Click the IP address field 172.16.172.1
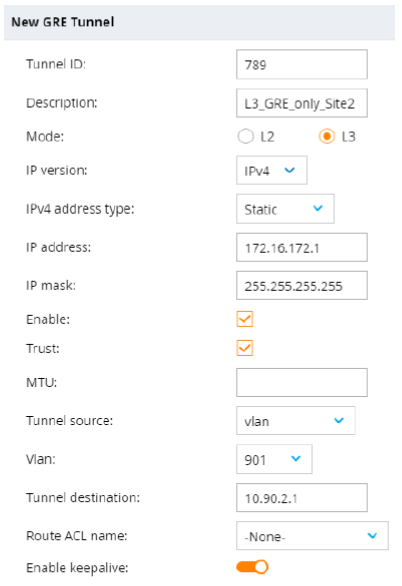This screenshot has height=586, width=402. pos(302,247)
